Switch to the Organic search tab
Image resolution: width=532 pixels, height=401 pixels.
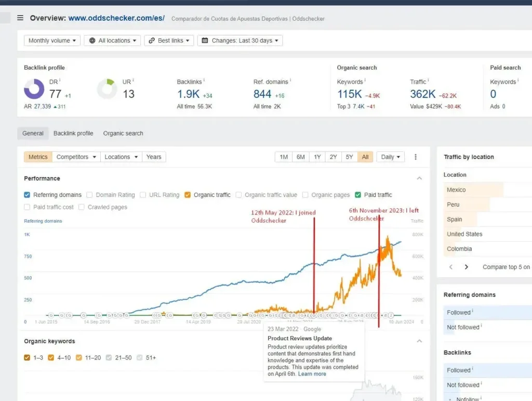click(x=123, y=133)
